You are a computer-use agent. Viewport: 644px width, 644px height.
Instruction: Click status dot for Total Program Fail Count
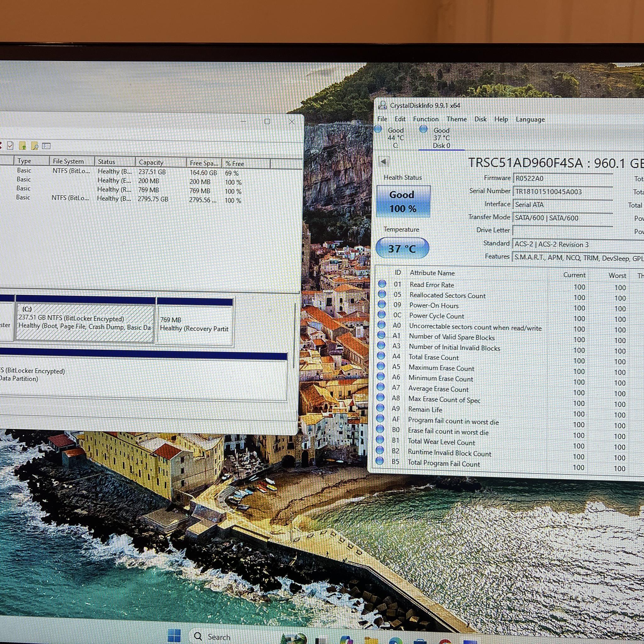379,461
